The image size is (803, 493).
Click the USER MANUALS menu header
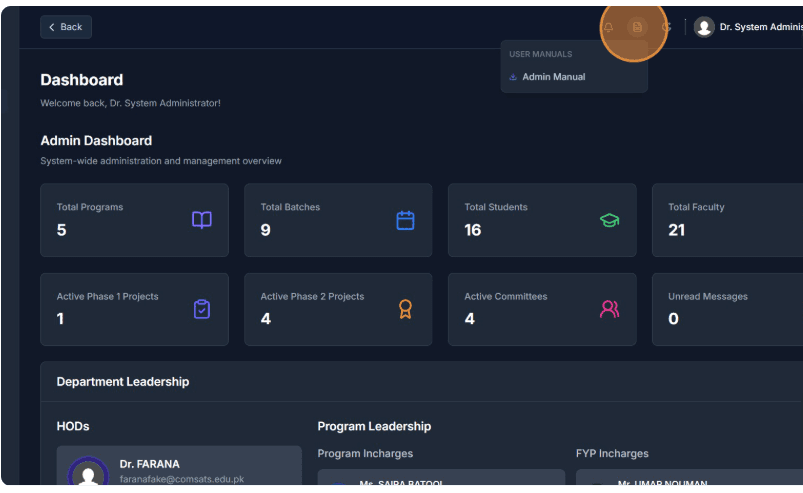540,54
